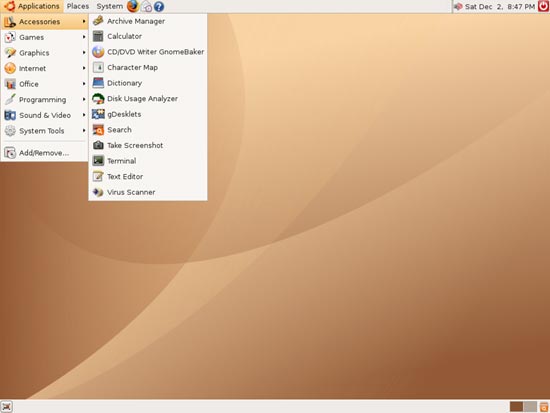Open the mail envelope launcher in panel
The width and height of the screenshot is (550, 413).
point(146,7)
